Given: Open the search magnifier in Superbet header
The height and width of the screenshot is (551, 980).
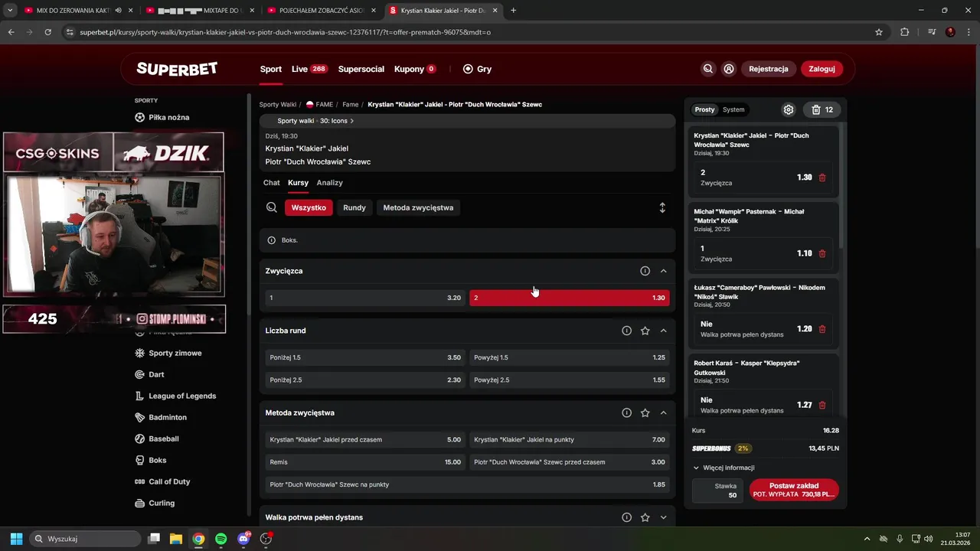Looking at the screenshot, I should coord(708,69).
